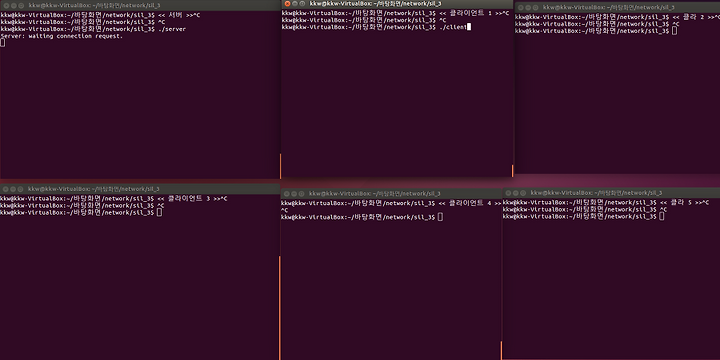
Task: Close the 클라 2 terminal window
Action: click(521, 8)
